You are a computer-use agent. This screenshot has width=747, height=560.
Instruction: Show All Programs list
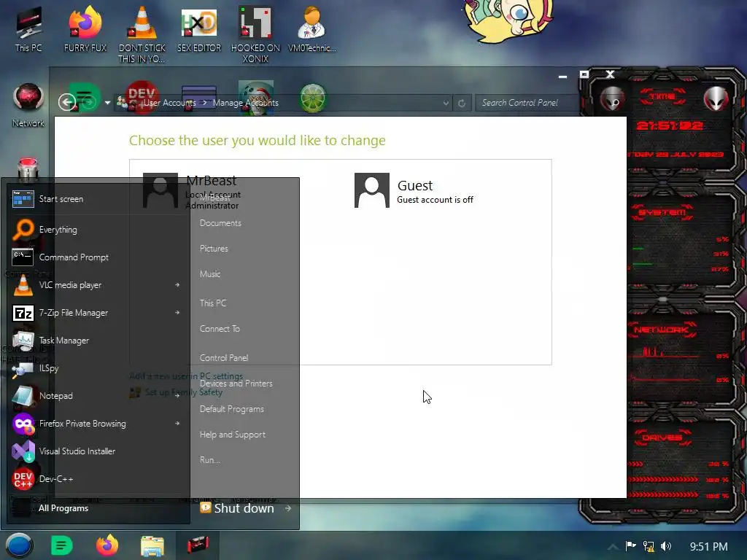[x=63, y=508]
